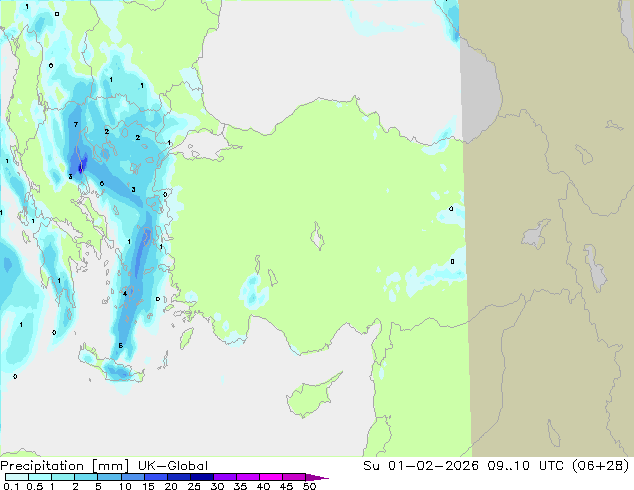Click the legend scale label "30"
Image resolution: width=634 pixels, height=490 pixels.
click(217, 486)
